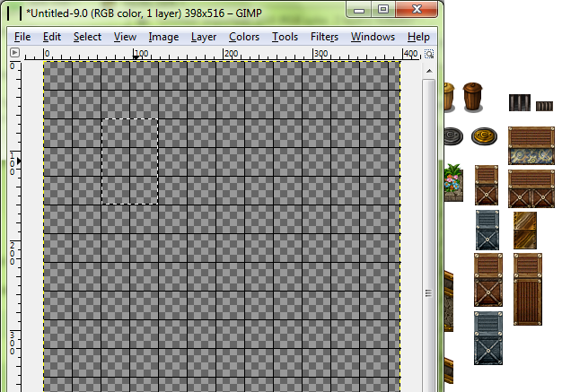Close the GIMP window
This screenshot has width=562, height=392.
click(x=417, y=9)
